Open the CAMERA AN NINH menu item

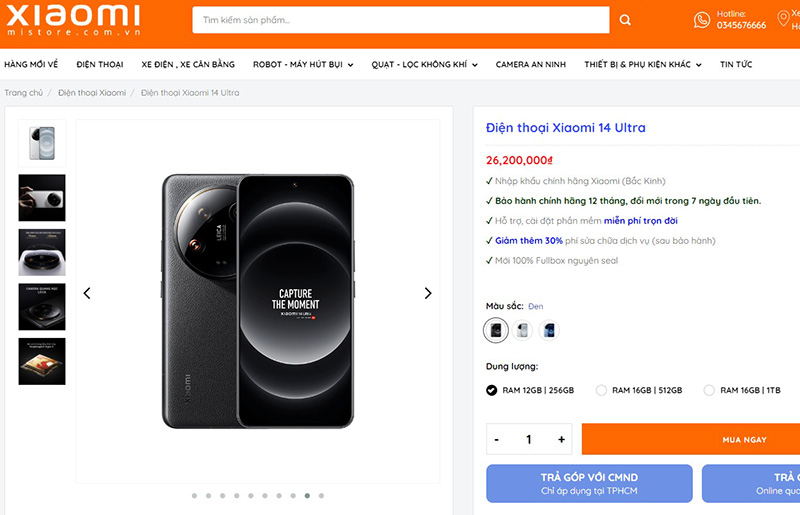[x=531, y=64]
